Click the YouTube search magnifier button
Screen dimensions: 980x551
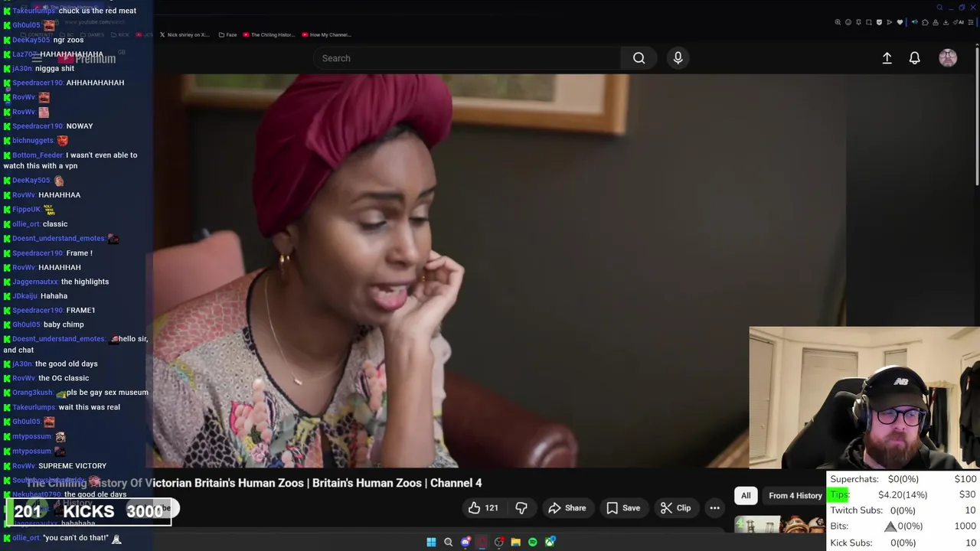tap(639, 58)
